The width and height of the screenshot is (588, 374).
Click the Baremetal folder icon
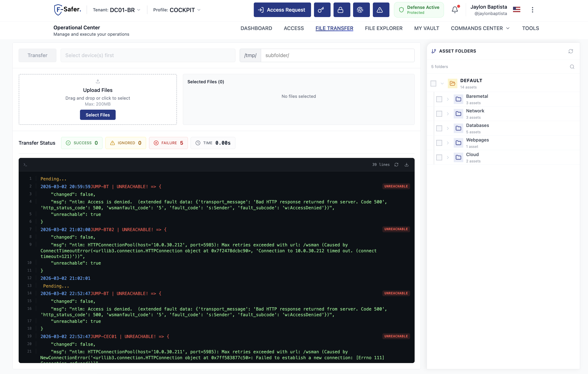click(x=458, y=99)
